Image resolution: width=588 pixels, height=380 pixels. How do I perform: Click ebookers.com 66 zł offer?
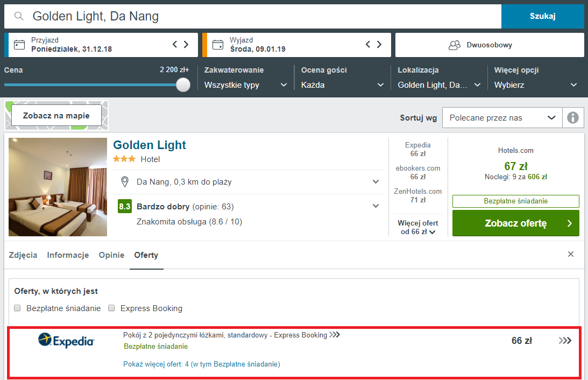point(418,173)
